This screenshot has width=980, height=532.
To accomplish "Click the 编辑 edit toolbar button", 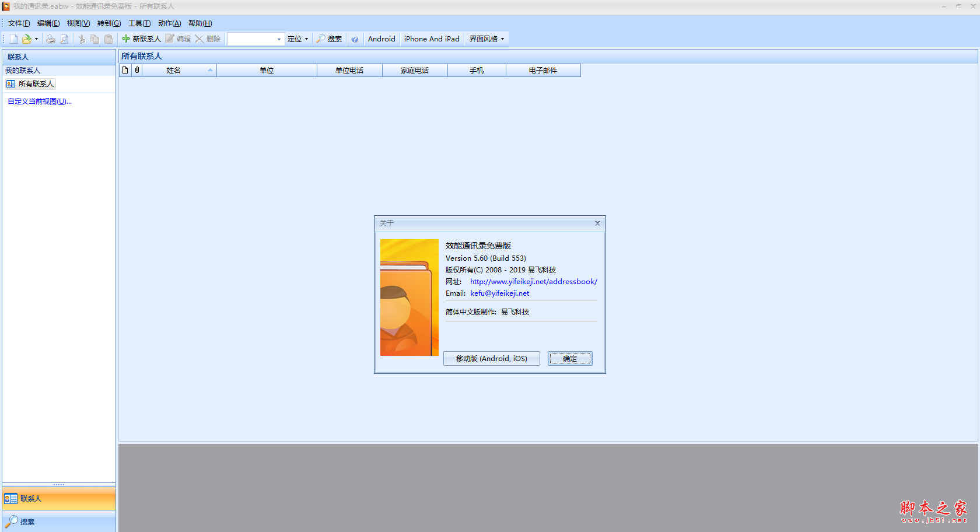I will tap(178, 39).
